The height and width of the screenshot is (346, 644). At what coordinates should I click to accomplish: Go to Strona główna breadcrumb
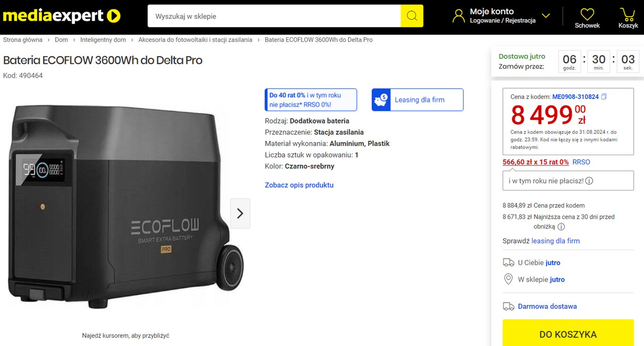point(23,40)
